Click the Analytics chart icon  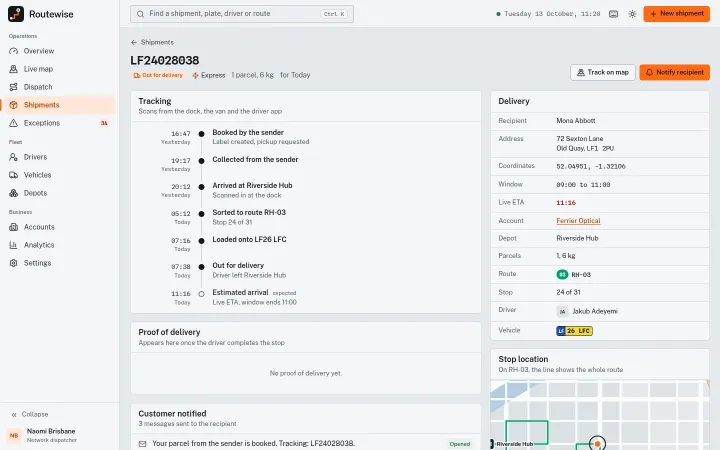(13, 245)
